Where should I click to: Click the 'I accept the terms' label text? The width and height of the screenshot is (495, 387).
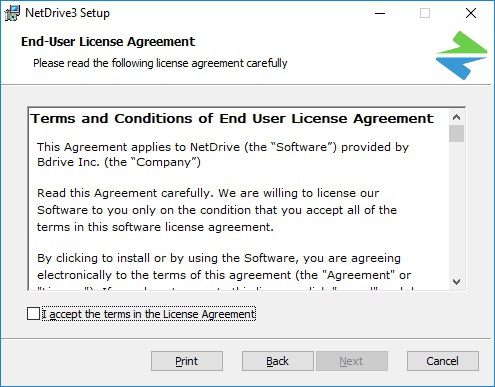(x=149, y=314)
